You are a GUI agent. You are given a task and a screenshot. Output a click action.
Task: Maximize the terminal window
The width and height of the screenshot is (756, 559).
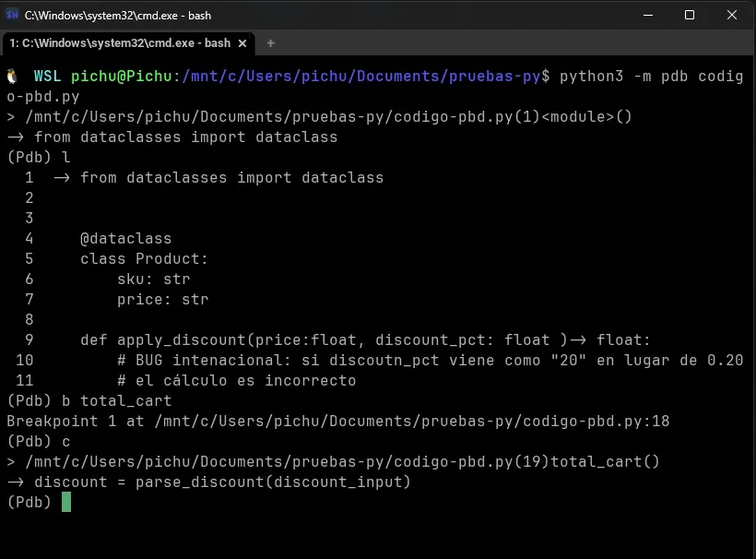689,15
